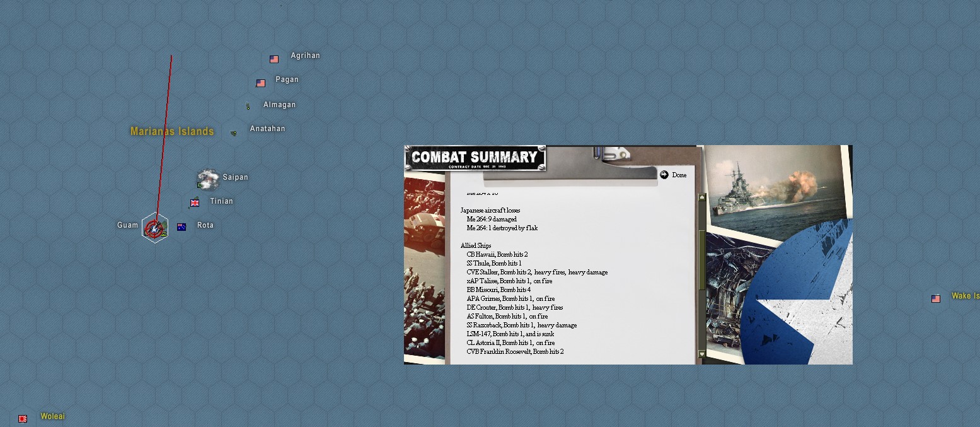This screenshot has height=427, width=980.
Task: Select the US flag at Wake Island
Action: 936,299
